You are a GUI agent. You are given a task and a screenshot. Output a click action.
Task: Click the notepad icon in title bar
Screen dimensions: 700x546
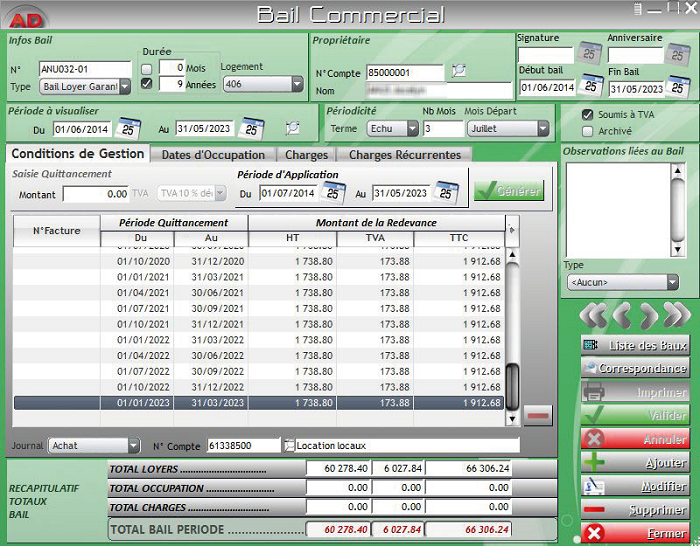[x=638, y=9]
